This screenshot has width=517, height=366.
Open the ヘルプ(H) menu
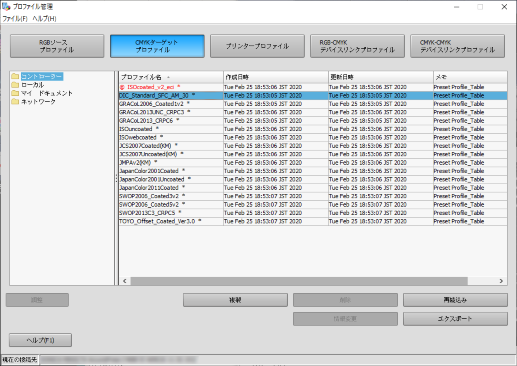(x=44, y=19)
